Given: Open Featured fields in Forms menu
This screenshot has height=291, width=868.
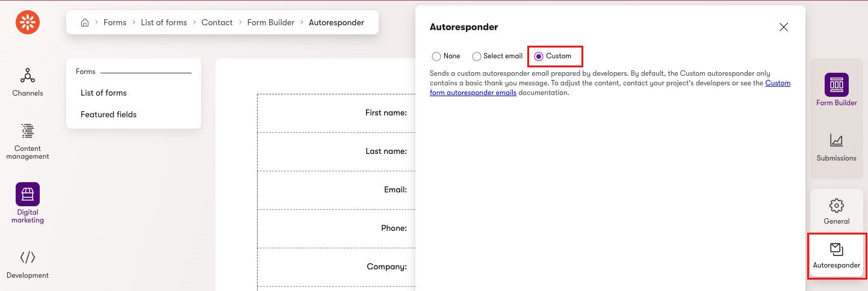Looking at the screenshot, I should 108,114.
